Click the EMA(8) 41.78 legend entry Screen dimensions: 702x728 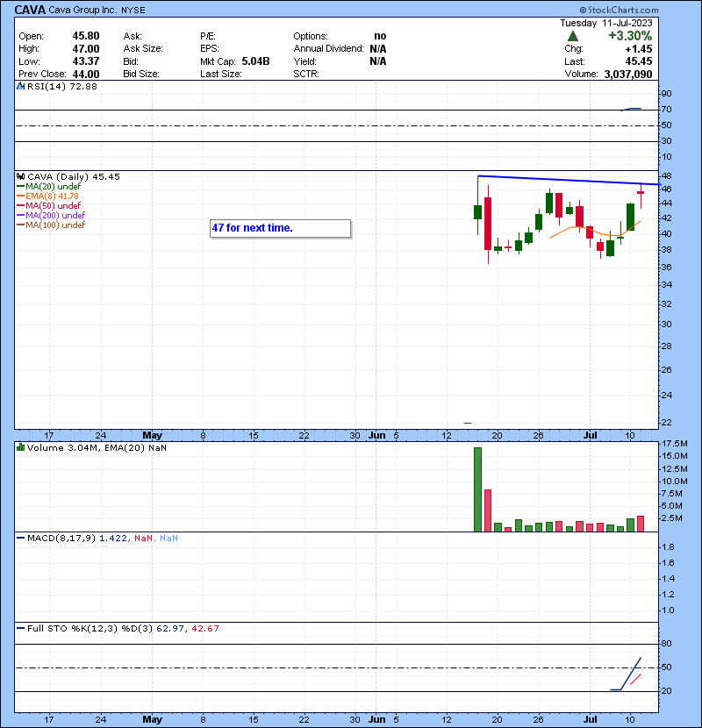(48, 196)
